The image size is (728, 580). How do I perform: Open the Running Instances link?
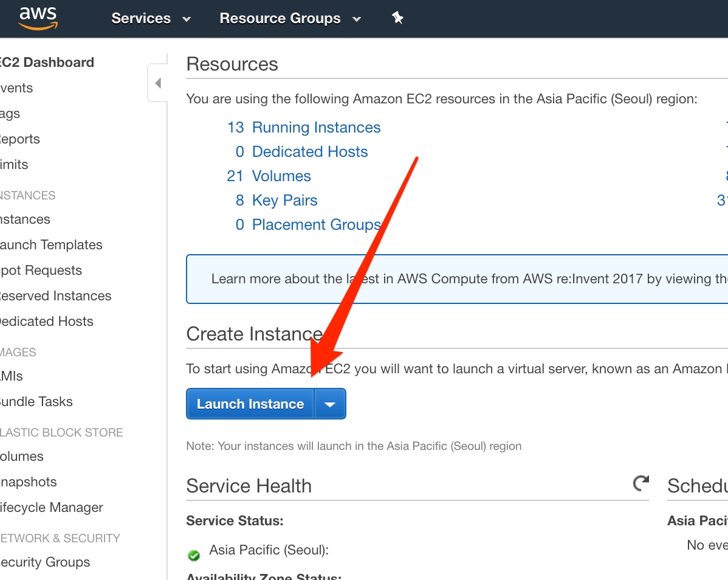coord(316,128)
